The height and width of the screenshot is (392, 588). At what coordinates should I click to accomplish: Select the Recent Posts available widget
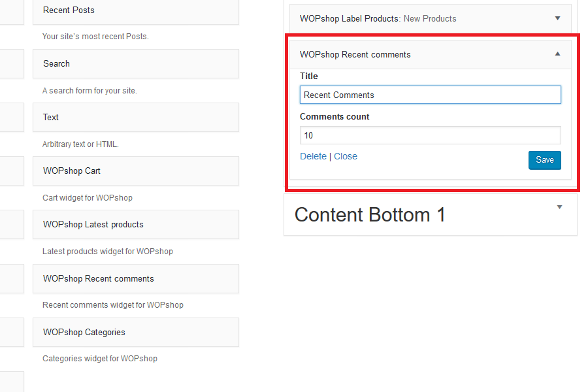click(135, 10)
